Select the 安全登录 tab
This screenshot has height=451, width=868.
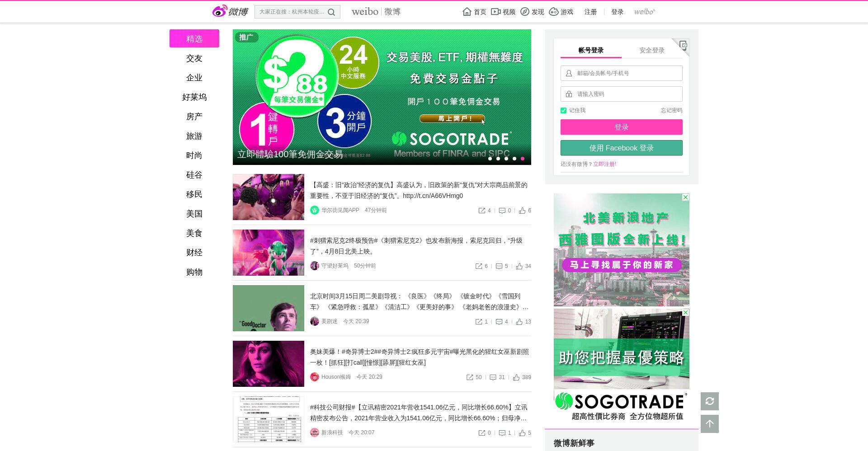(652, 50)
